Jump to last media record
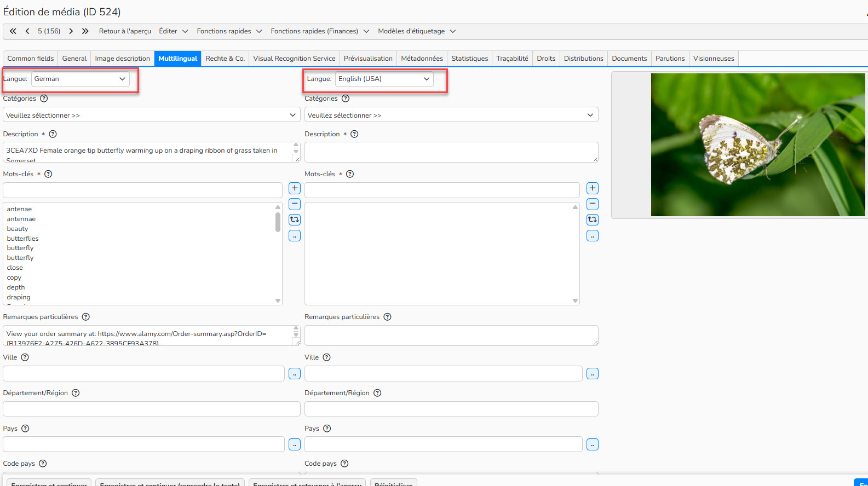 coord(85,31)
